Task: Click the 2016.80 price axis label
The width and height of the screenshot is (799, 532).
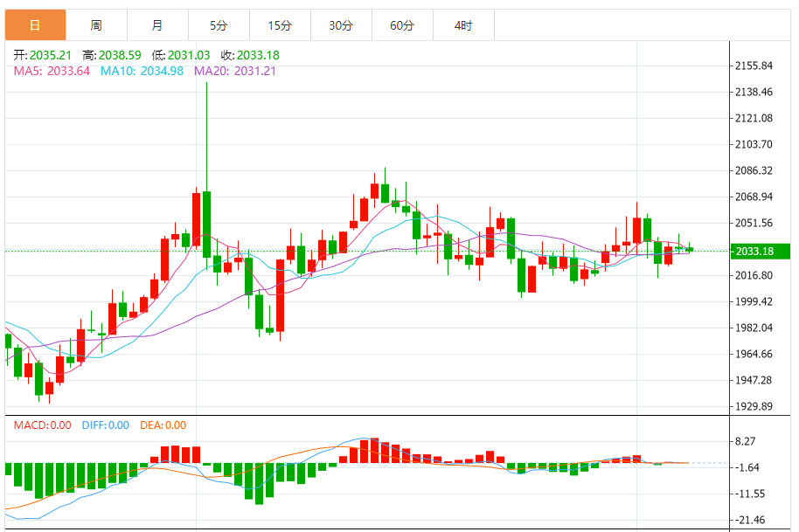Action: [754, 275]
